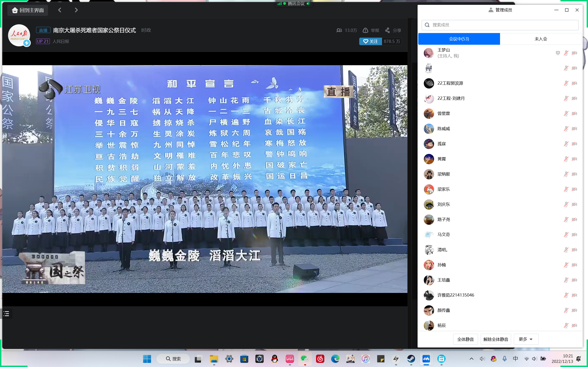Toggle camera for 曾星霖
This screenshot has width=588, height=367.
click(x=574, y=114)
